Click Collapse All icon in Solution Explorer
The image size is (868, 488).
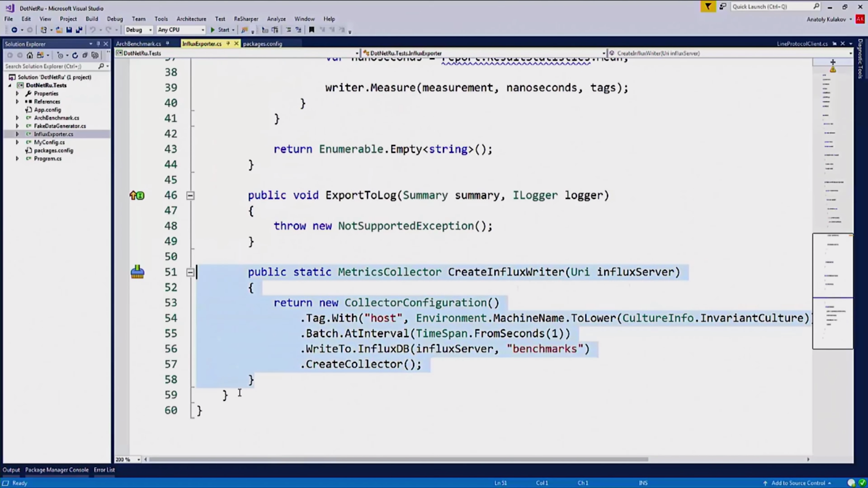point(85,55)
